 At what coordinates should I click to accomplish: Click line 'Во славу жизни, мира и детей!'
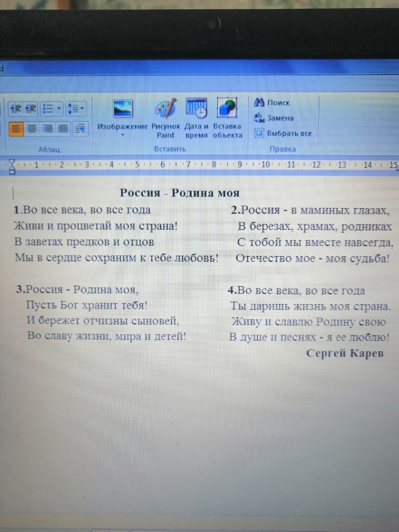click(107, 336)
